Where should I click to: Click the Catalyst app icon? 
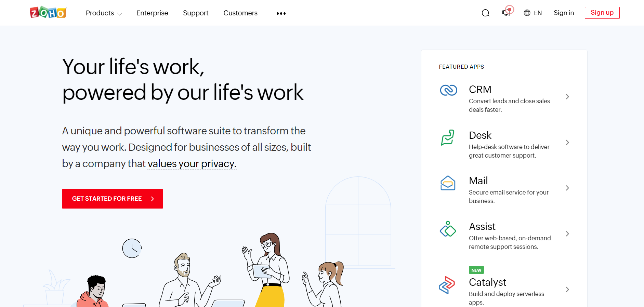(447, 285)
